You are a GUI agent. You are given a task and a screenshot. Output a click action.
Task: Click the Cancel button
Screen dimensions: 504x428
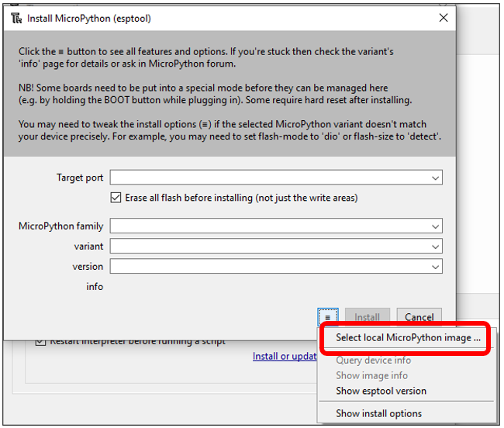point(419,317)
